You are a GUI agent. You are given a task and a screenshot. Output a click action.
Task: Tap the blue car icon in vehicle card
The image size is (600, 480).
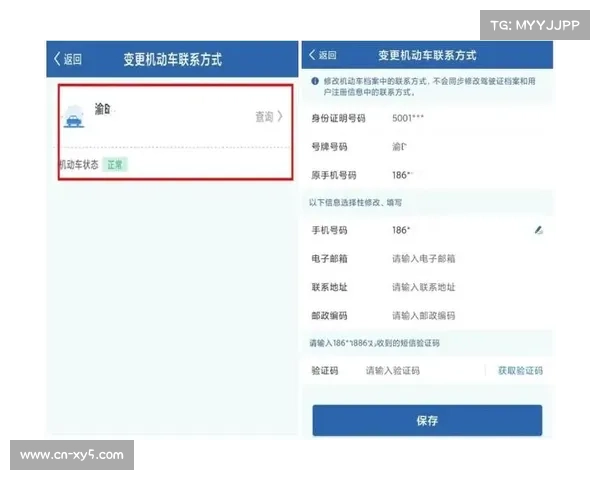(74, 118)
